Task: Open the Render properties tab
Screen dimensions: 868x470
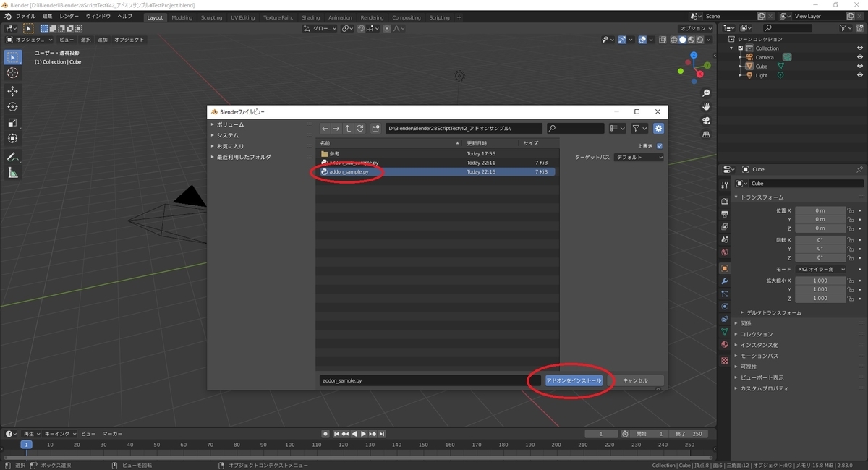Action: click(x=724, y=201)
